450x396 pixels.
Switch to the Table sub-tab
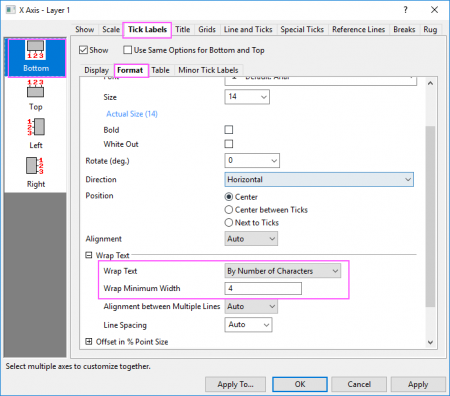(x=160, y=70)
